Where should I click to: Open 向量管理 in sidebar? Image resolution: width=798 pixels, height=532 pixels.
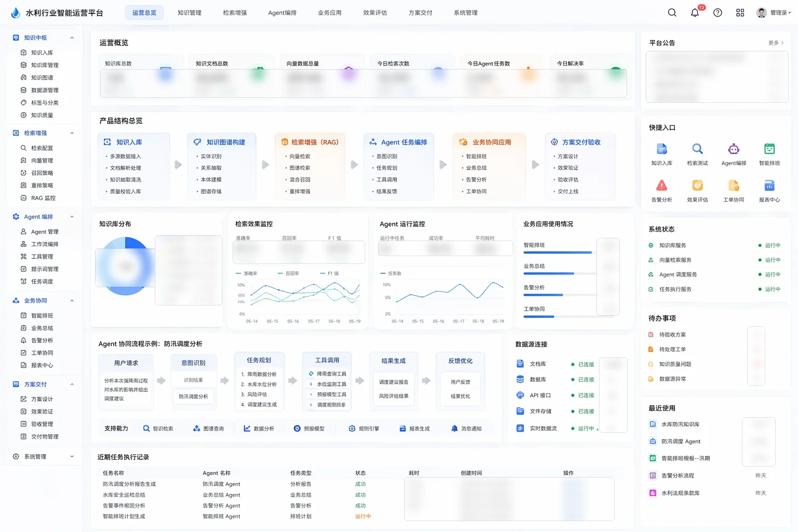pyautogui.click(x=42, y=161)
